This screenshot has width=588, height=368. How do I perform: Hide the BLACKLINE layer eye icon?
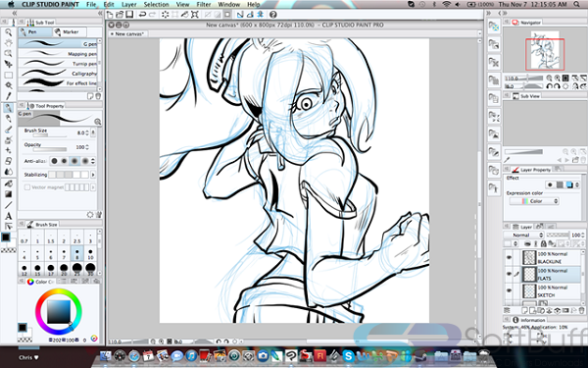pyautogui.click(x=509, y=257)
